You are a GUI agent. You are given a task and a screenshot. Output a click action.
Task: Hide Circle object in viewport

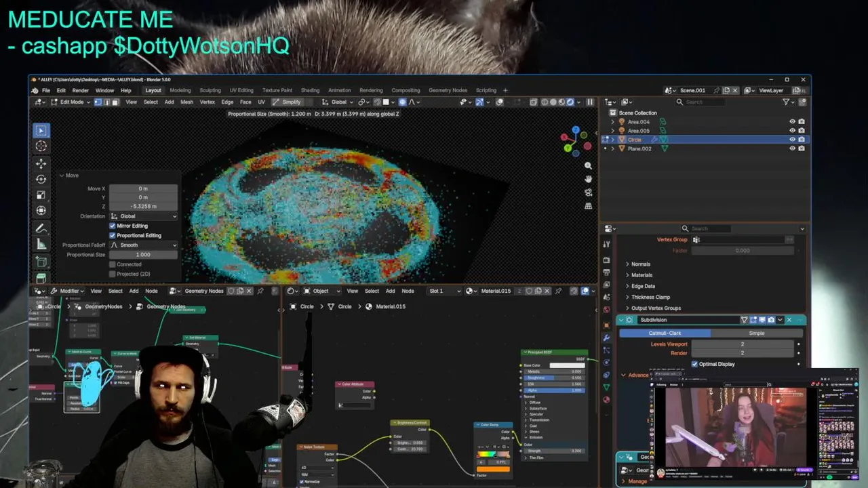tap(792, 140)
